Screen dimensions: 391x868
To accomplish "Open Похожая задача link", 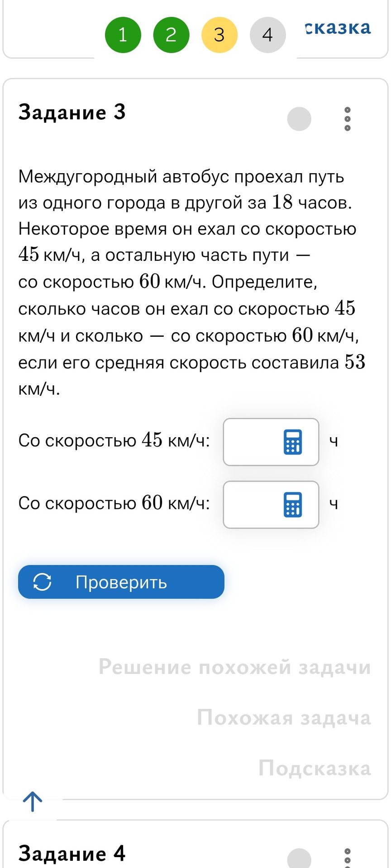I will point(284,717).
